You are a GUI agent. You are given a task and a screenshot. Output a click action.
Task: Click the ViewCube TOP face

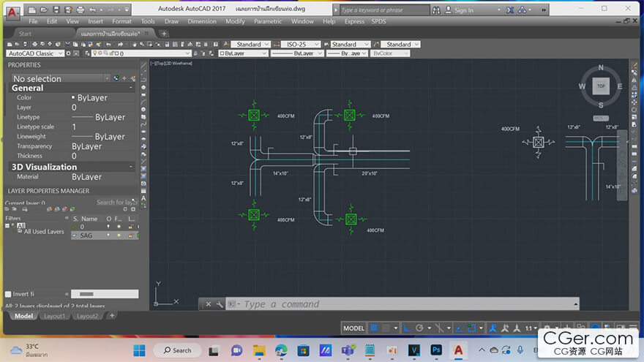[601, 86]
